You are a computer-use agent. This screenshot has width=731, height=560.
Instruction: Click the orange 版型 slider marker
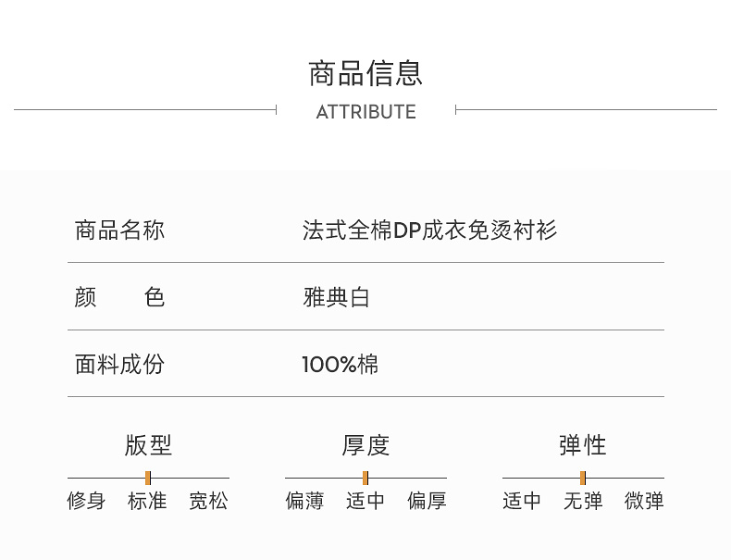(x=148, y=478)
